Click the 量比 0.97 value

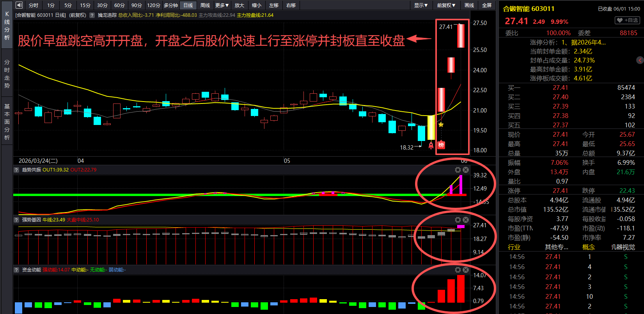(x=562, y=181)
